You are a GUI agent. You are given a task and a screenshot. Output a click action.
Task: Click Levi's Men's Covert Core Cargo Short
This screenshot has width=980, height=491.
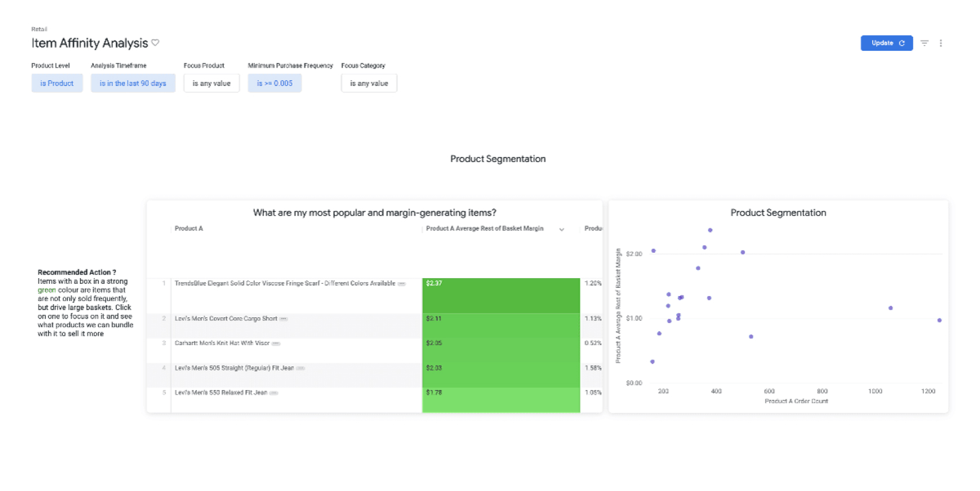(226, 318)
